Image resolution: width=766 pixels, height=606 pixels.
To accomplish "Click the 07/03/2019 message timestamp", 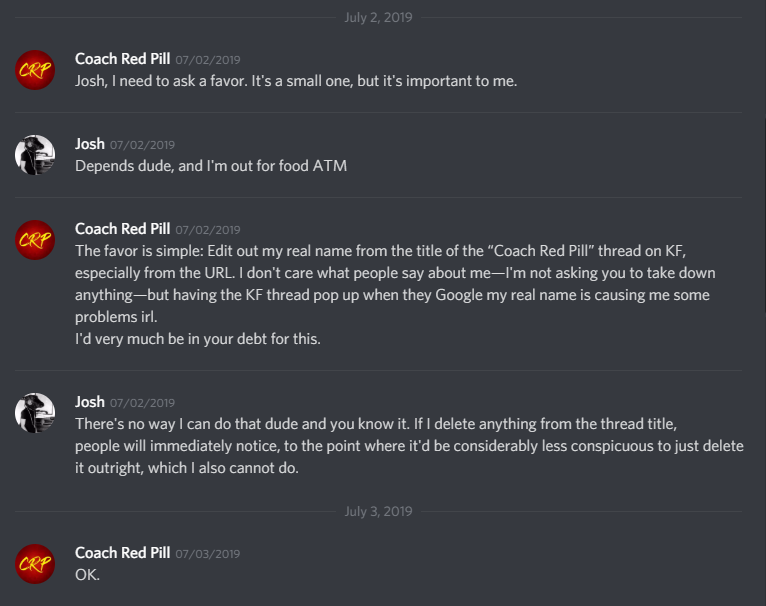I will tap(208, 553).
